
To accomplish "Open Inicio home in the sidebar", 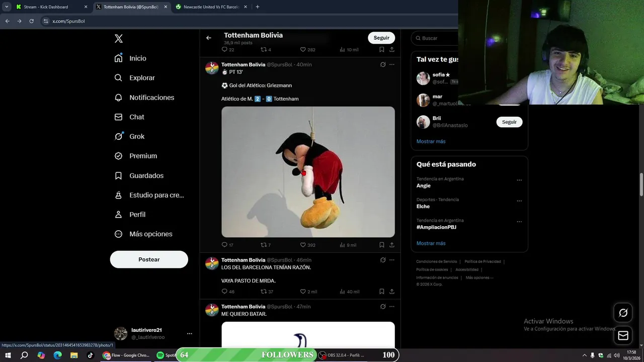I will tap(130, 58).
